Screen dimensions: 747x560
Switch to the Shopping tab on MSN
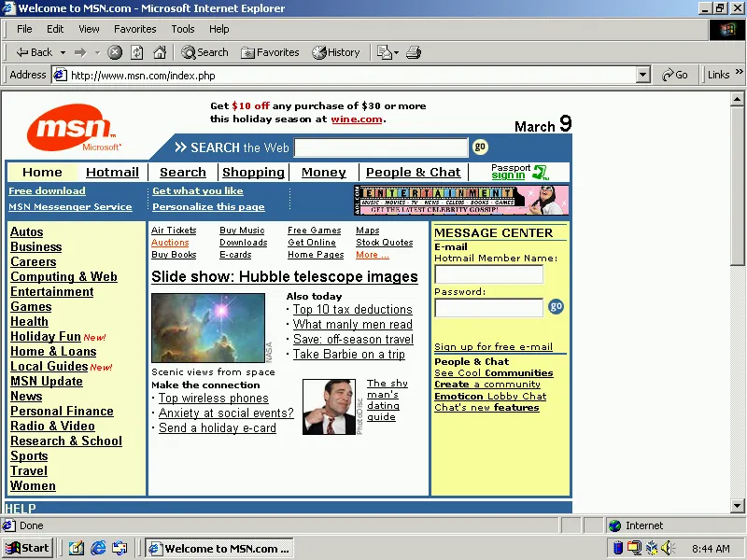point(253,172)
